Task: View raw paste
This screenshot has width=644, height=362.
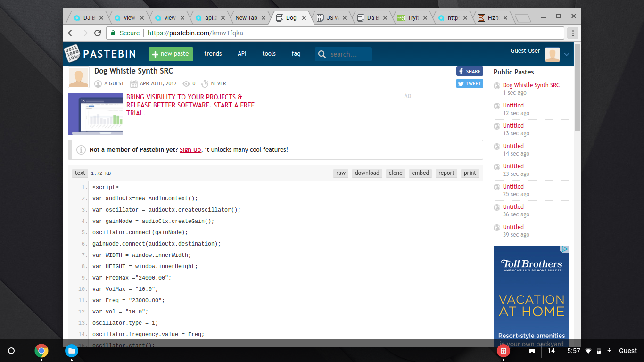Action: point(341,173)
